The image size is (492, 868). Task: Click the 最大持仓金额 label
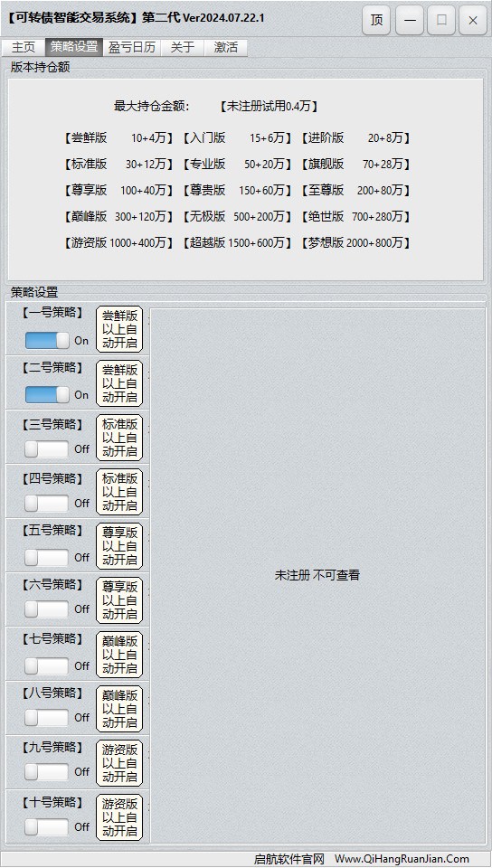152,107
